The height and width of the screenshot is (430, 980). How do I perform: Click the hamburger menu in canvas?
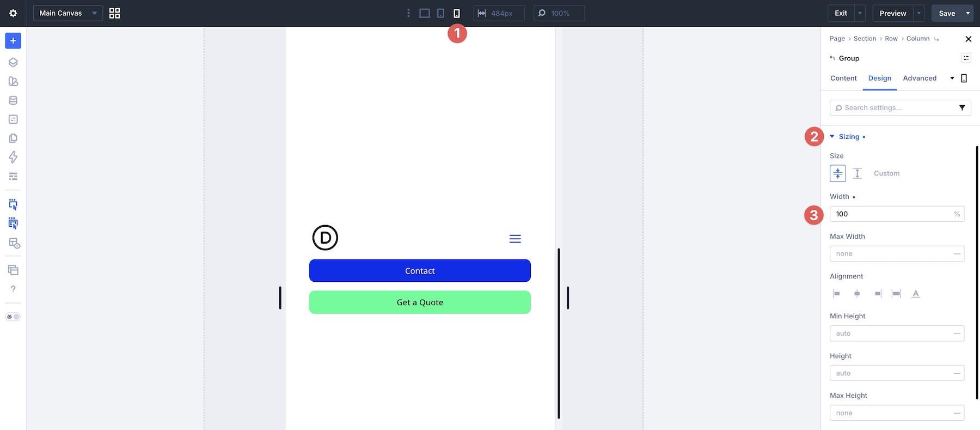(515, 239)
